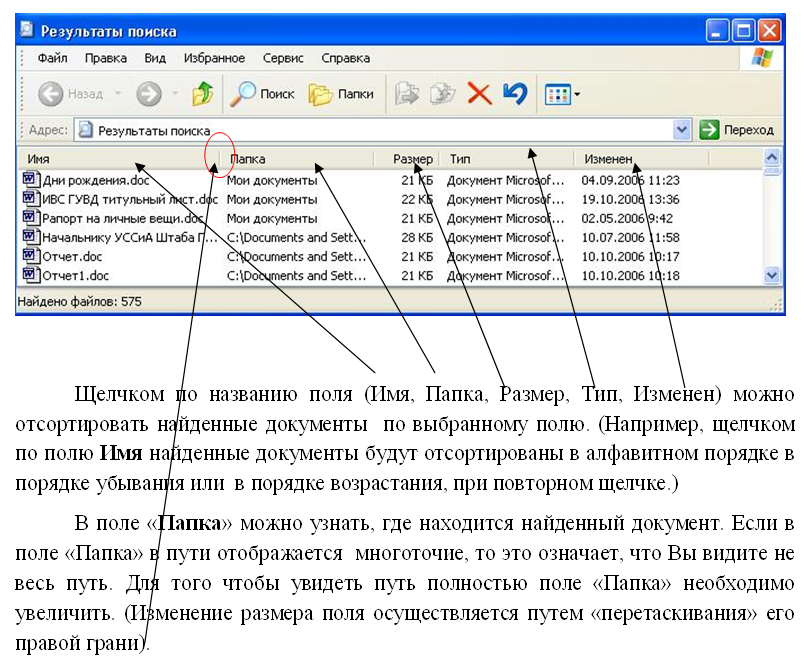Open the Правка menu

[106, 58]
